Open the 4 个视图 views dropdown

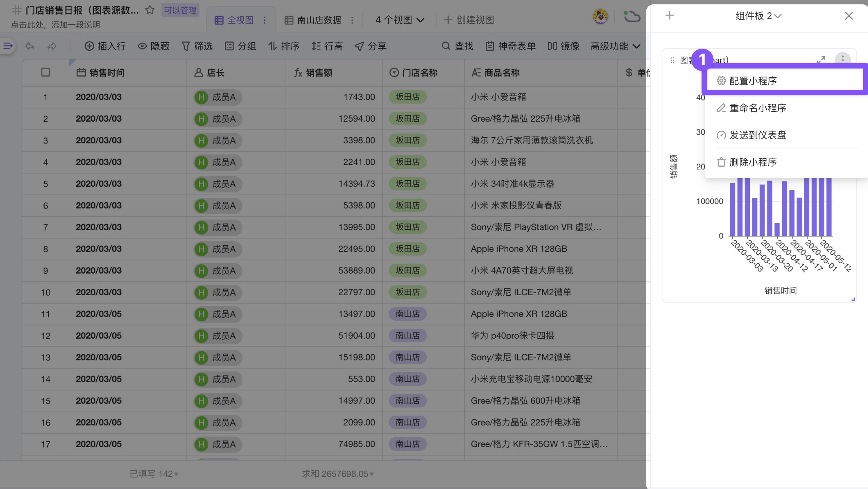coord(398,20)
